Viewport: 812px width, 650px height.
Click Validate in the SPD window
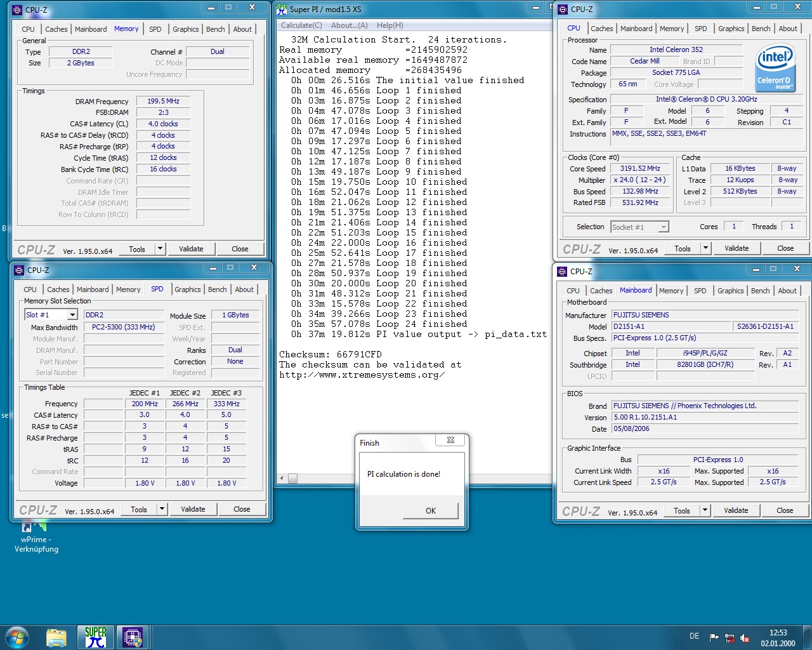point(193,509)
